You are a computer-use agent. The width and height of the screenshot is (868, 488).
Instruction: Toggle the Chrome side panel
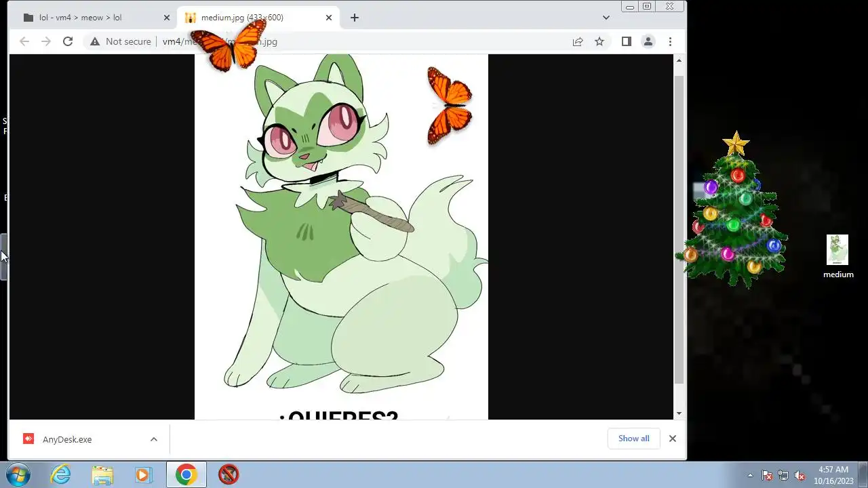click(627, 41)
